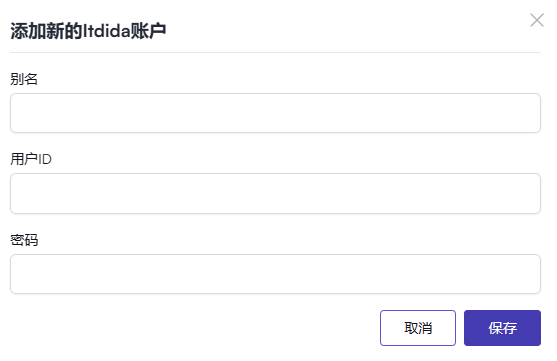Click the 用户ID label text
Screen dimensions: 557x361
click(31, 159)
